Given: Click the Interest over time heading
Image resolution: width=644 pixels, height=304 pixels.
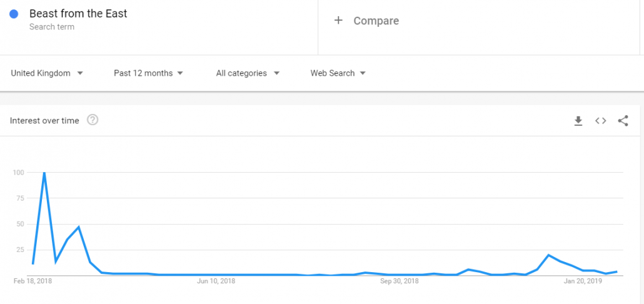Looking at the screenshot, I should [x=44, y=121].
